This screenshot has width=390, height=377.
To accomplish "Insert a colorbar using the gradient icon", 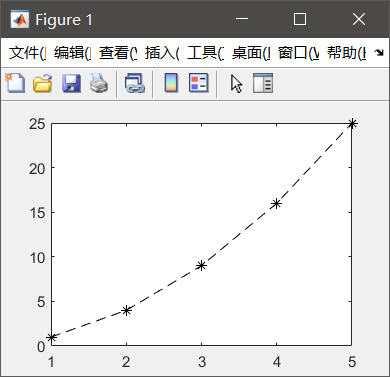I will pyautogui.click(x=171, y=83).
